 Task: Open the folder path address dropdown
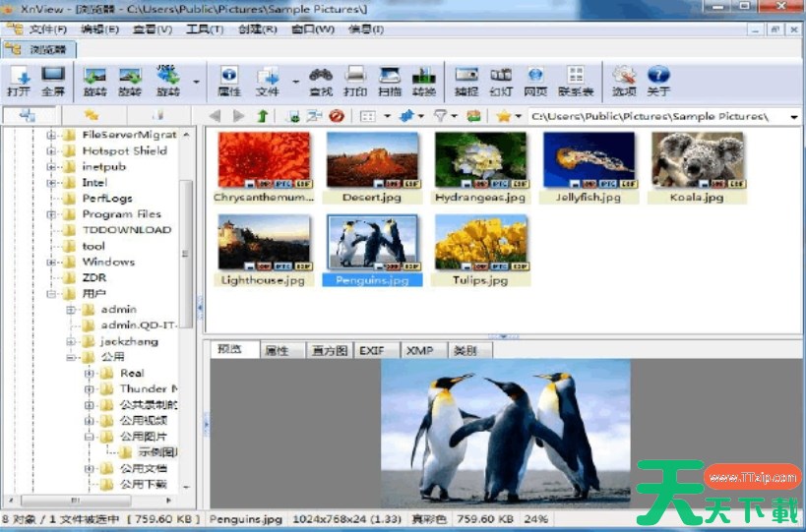793,116
